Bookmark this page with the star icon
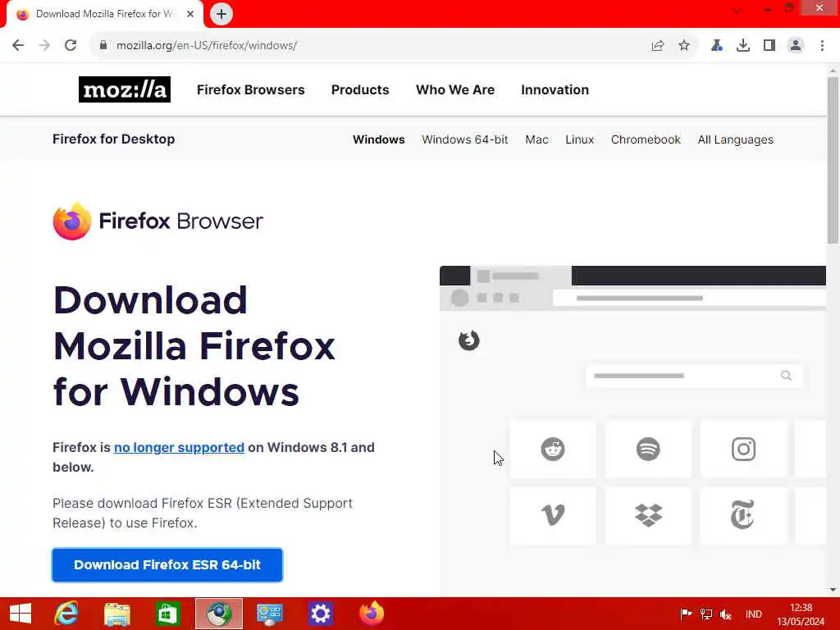840x630 pixels. 684,46
